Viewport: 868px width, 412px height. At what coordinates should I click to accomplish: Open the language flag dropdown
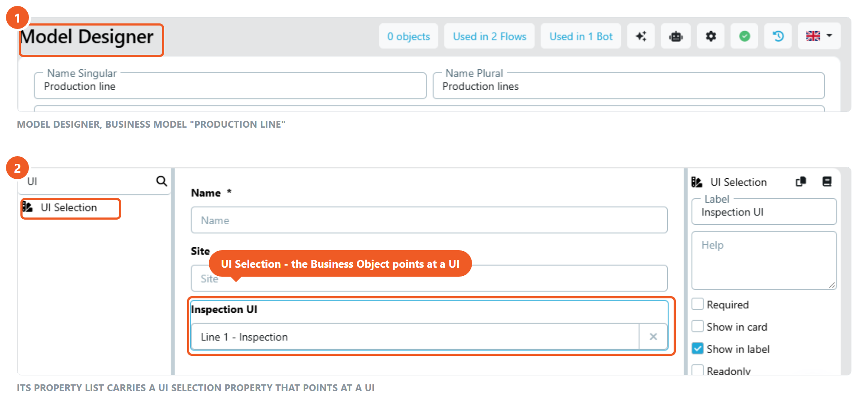[x=819, y=37]
